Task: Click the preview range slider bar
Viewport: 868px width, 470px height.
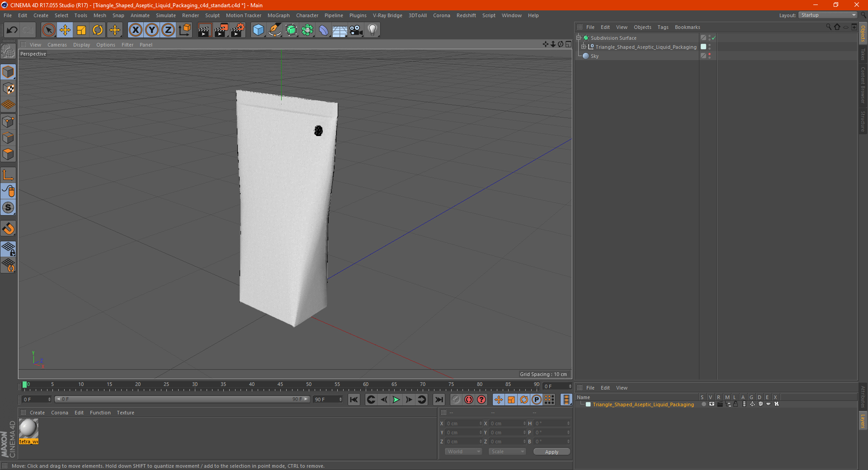Action: point(182,399)
